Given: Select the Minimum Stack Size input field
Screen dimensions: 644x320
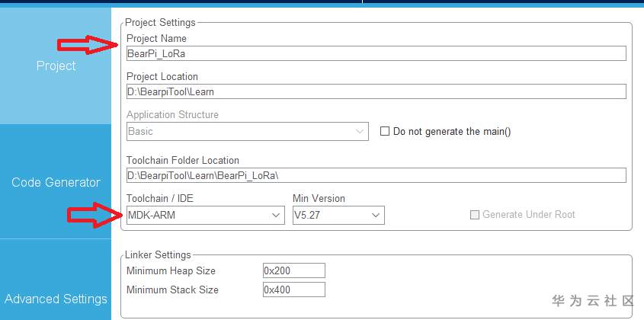Looking at the screenshot, I should pyautogui.click(x=293, y=290).
